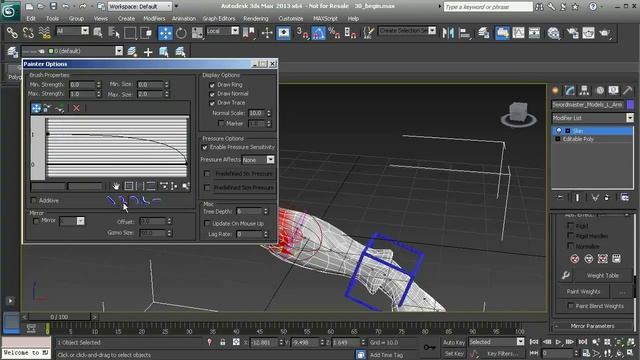Click the Unlink Selection tool

[28, 33]
